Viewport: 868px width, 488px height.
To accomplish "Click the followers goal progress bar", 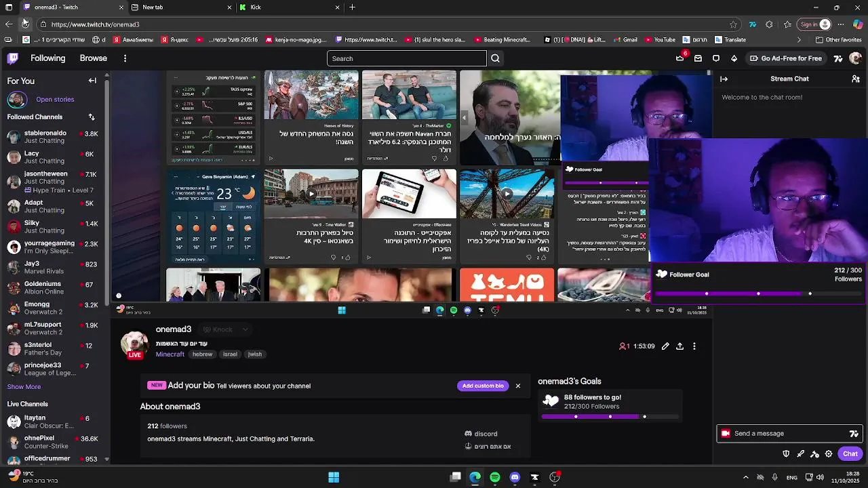I will (610, 417).
